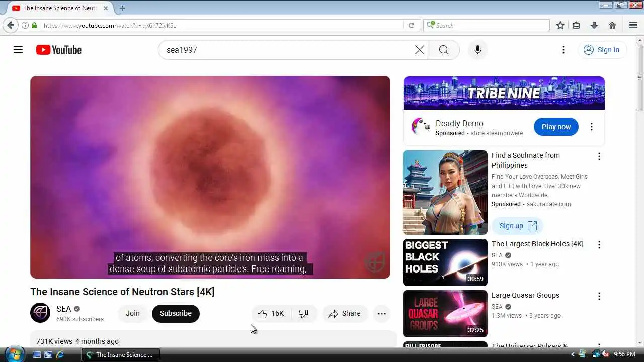Open options for The Largest Black Holes
Screen dimensions: 644x362
pyautogui.click(x=599, y=245)
